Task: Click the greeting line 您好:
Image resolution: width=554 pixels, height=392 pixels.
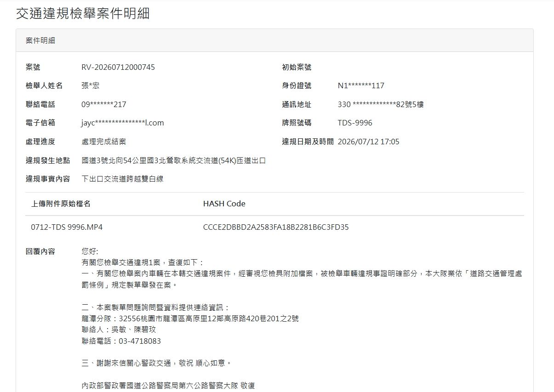Action: 90,251
